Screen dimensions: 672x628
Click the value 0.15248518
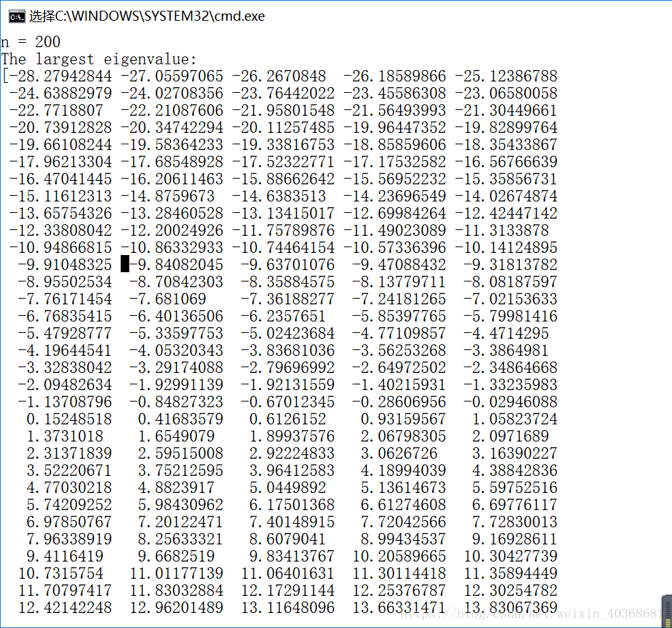pyautogui.click(x=69, y=419)
